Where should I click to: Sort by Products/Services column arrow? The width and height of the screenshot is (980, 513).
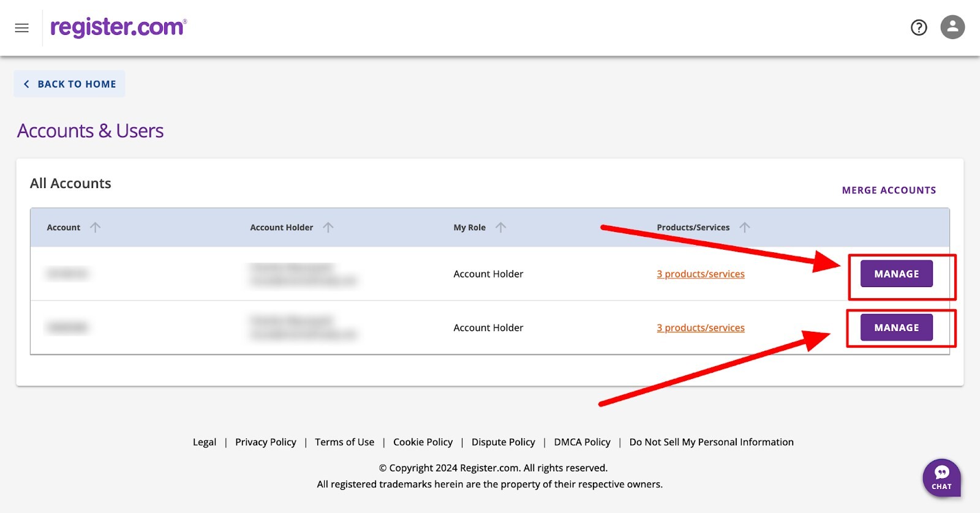point(744,228)
